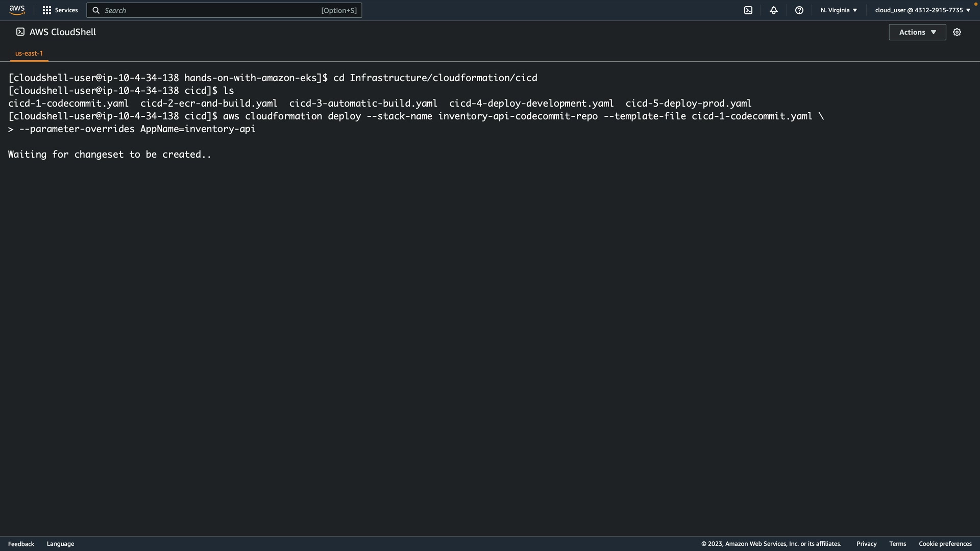This screenshot has width=980, height=551.
Task: Open the Terms link
Action: click(x=897, y=544)
